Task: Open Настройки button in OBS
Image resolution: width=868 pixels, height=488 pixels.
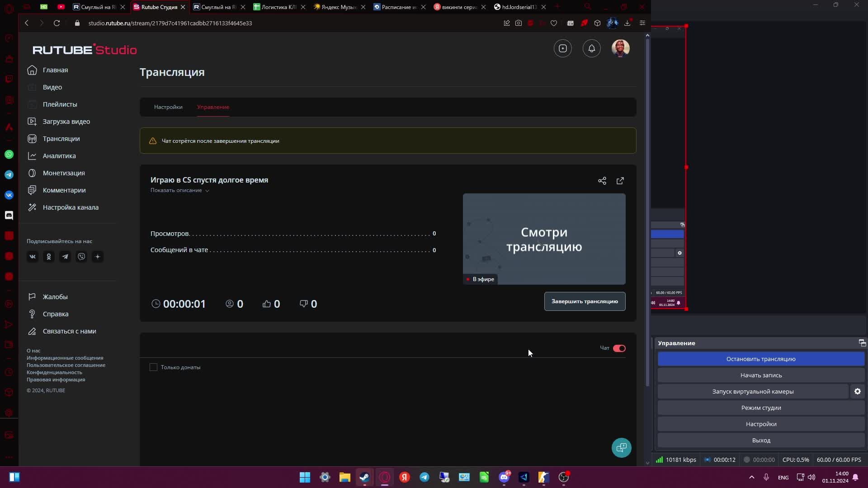Action: tap(761, 424)
